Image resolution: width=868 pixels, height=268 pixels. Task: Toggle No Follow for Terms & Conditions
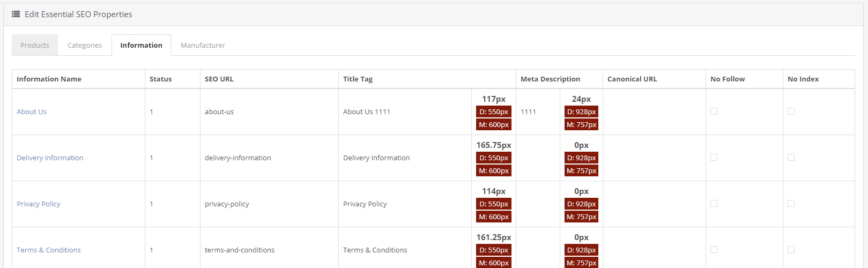point(714,249)
